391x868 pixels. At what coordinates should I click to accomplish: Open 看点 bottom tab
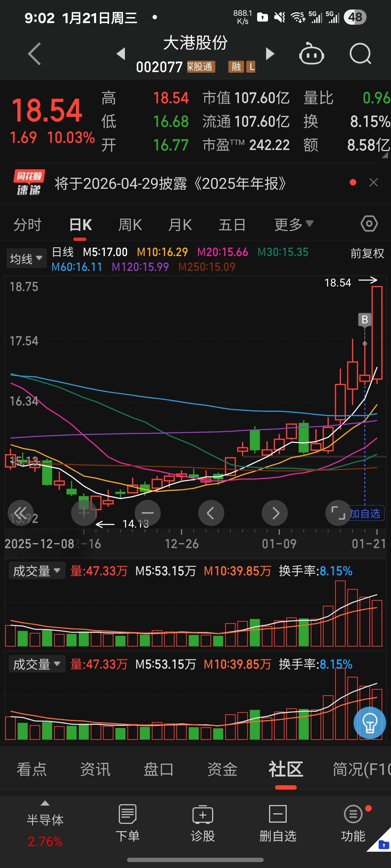point(32,770)
